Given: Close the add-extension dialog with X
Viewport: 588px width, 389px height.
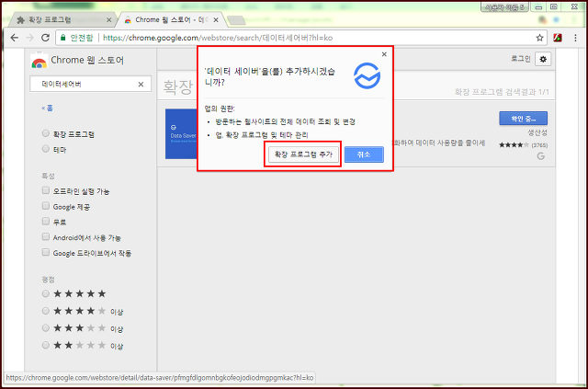Looking at the screenshot, I should pos(384,54).
